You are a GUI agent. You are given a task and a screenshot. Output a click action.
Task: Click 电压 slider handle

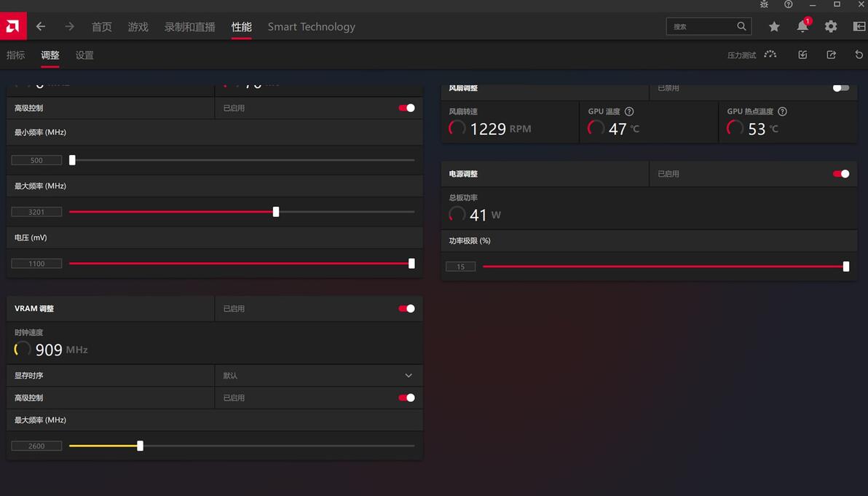click(411, 264)
